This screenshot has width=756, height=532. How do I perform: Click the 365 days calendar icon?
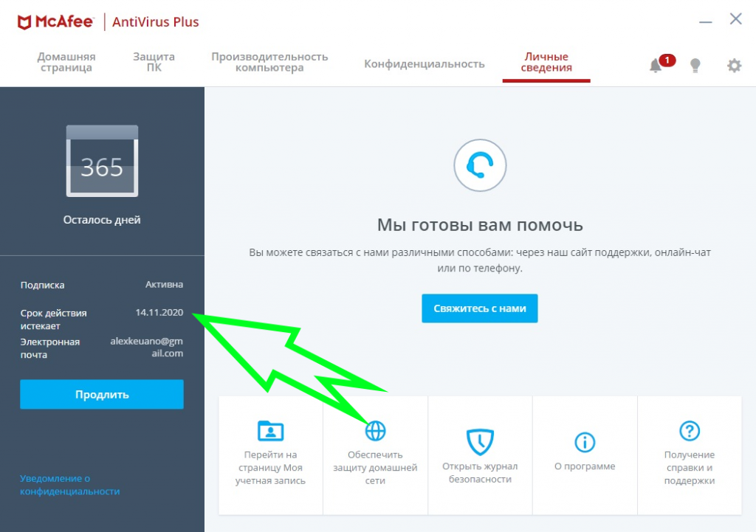(x=102, y=161)
